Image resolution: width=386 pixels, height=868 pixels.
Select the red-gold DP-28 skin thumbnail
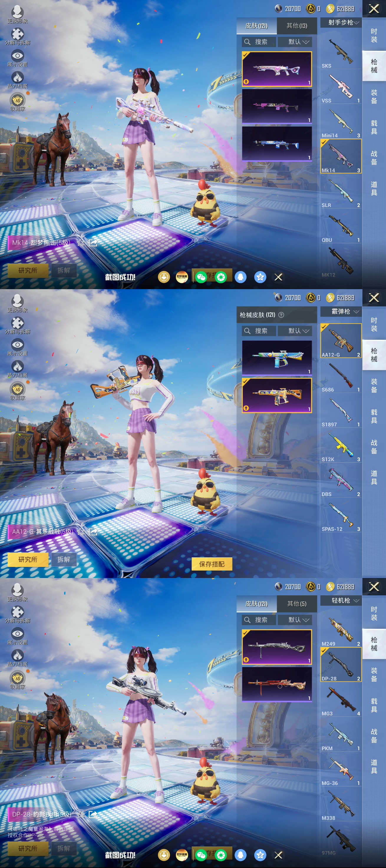277,684
